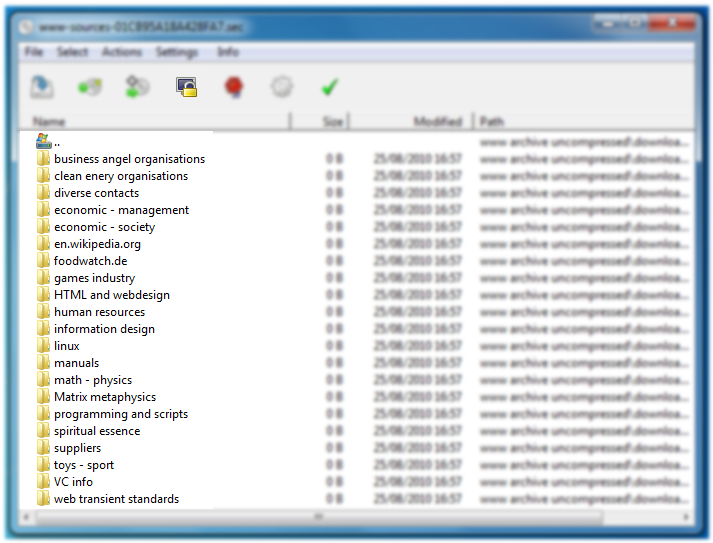The image size is (713, 543).
Task: Click the second toolbar icon with green arrow
Action: pos(90,87)
